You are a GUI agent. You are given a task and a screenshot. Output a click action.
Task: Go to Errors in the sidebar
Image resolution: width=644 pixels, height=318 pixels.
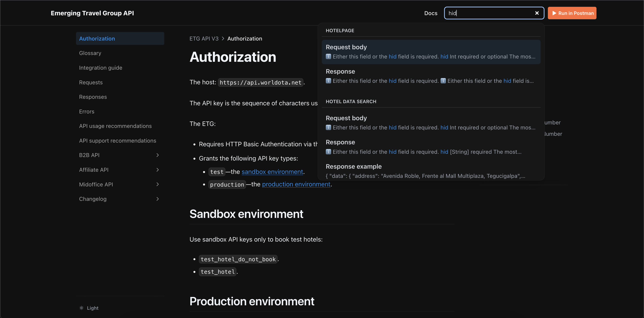(87, 111)
